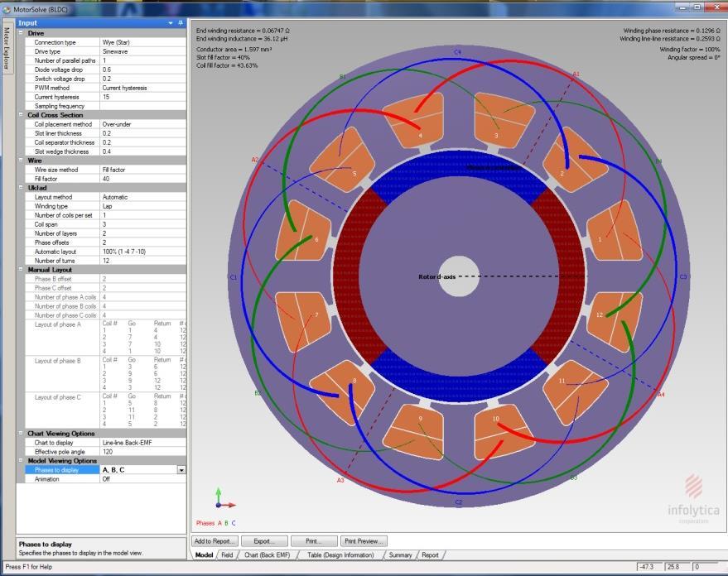
Task: Click the 'End winding resistance' readout text
Action: point(243,31)
